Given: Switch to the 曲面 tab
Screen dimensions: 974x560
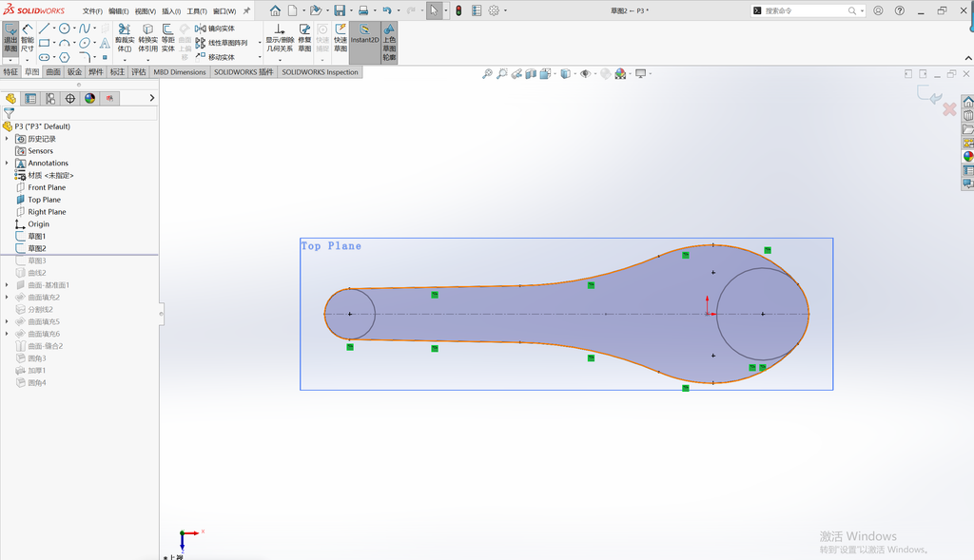Looking at the screenshot, I should pos(53,72).
